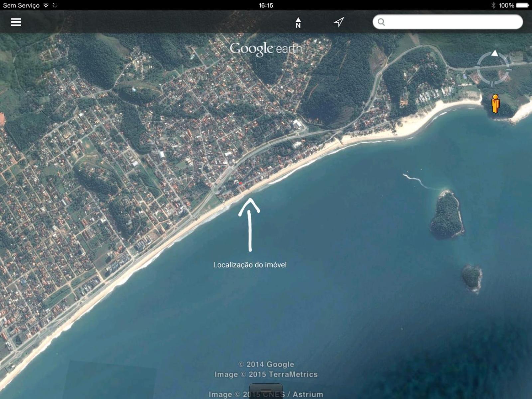Click the small southern island
Image resolution: width=532 pixels, height=399 pixels.
coord(472,277)
